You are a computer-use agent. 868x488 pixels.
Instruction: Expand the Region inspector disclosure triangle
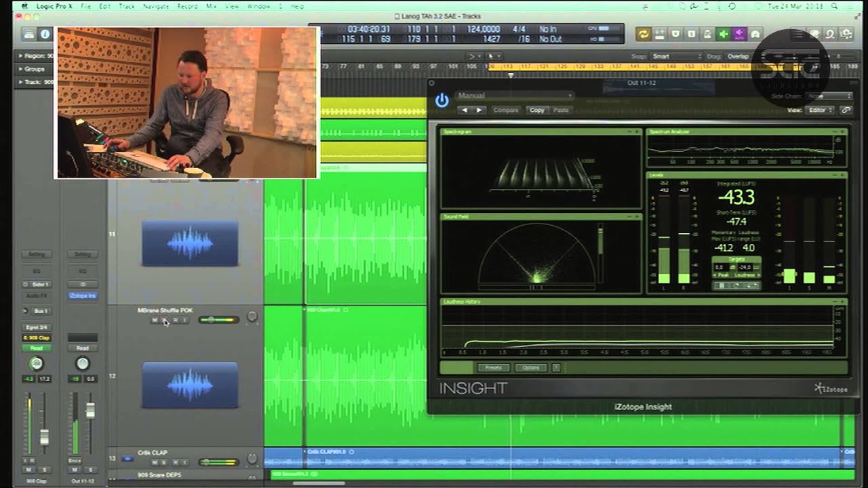click(x=21, y=56)
